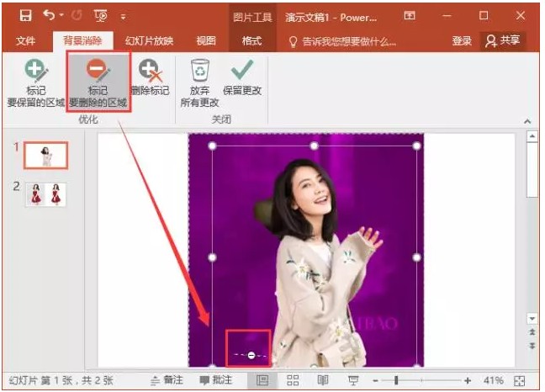Undo the last action

[49, 15]
